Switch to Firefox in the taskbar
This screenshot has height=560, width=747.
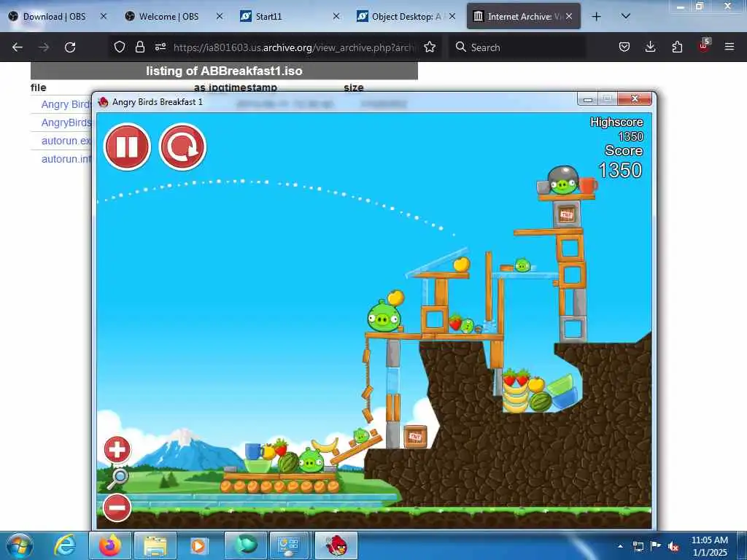(109, 545)
